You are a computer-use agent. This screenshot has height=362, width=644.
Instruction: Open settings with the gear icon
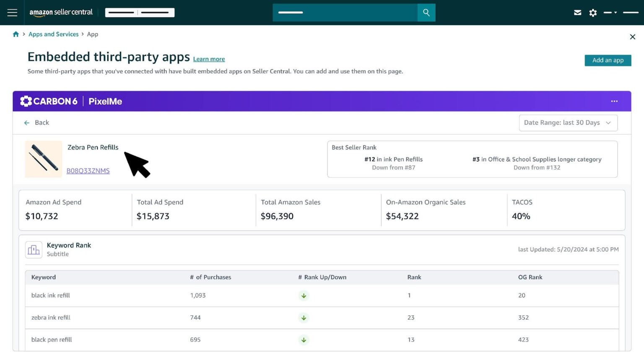[x=592, y=13]
